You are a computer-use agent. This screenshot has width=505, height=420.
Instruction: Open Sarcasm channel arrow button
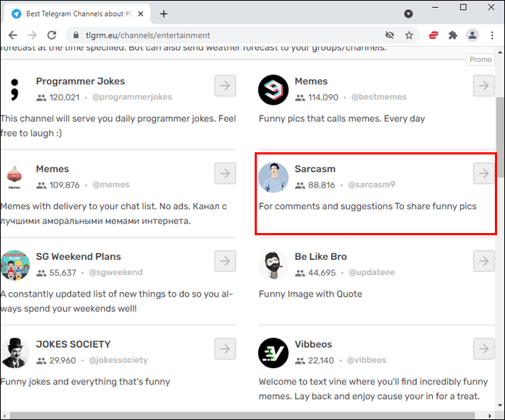[x=484, y=173]
